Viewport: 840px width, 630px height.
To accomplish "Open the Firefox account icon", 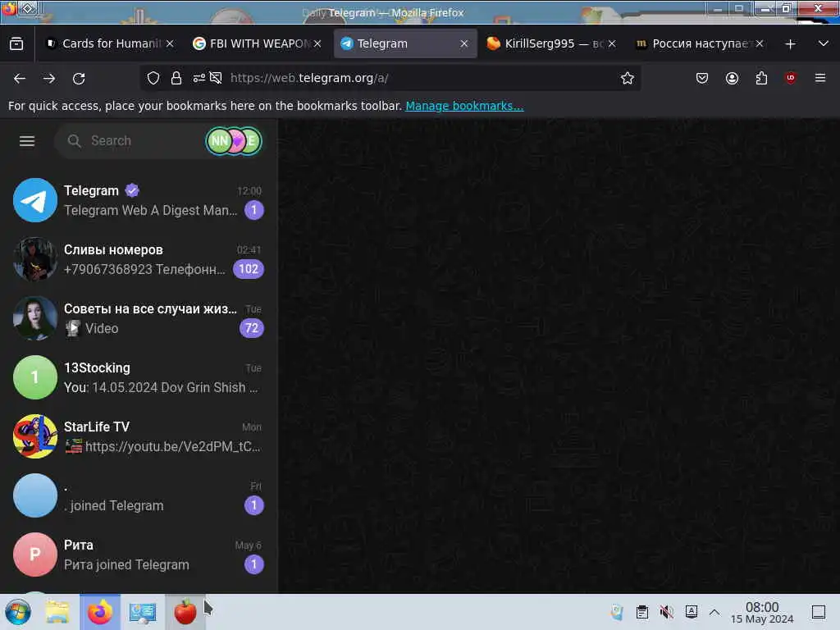I will [x=732, y=78].
